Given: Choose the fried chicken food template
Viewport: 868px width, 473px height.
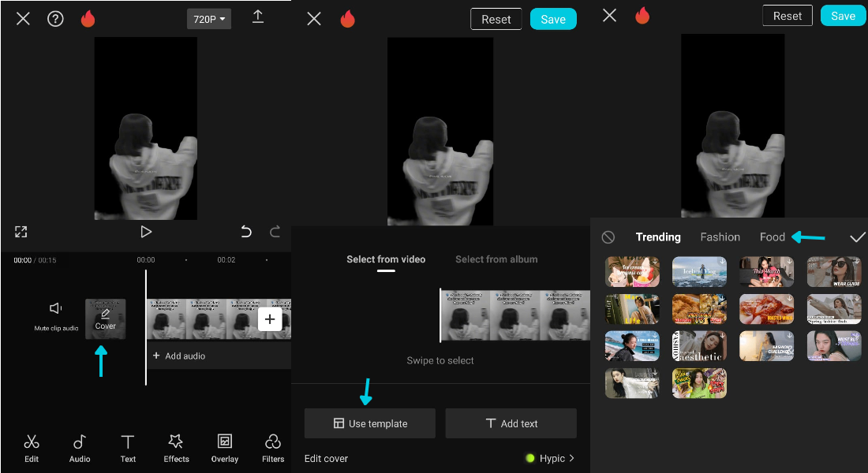Looking at the screenshot, I should [699, 309].
